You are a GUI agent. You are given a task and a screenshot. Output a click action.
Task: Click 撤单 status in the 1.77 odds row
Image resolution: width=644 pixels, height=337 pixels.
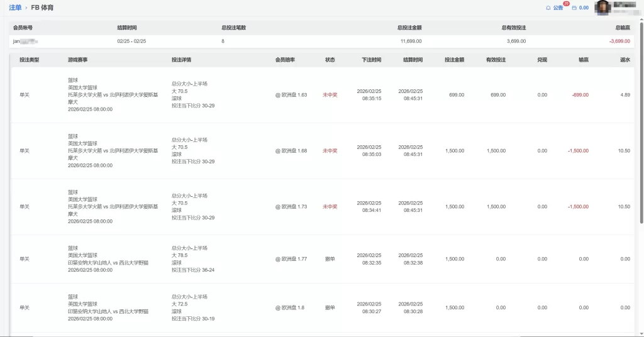[x=330, y=258]
